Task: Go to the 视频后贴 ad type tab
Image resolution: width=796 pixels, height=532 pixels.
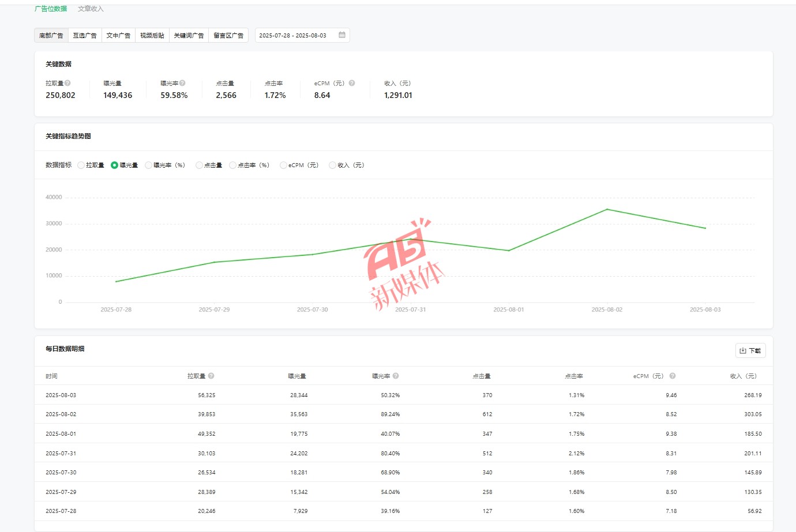Action: (x=152, y=35)
